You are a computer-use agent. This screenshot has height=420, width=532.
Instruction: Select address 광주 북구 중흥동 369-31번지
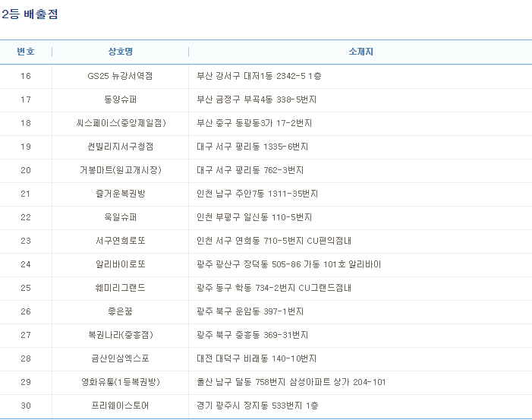tap(253, 335)
